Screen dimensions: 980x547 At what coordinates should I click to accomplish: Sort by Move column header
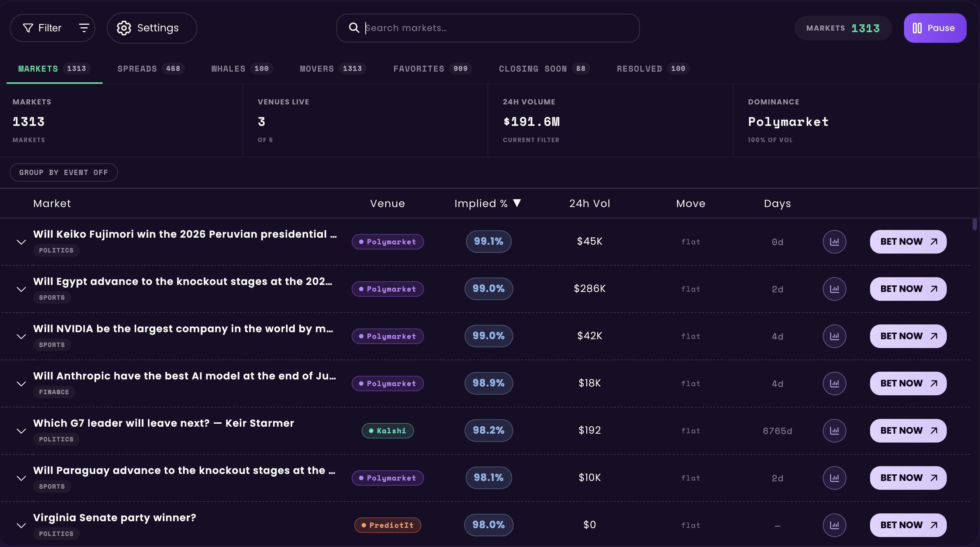[x=690, y=203]
